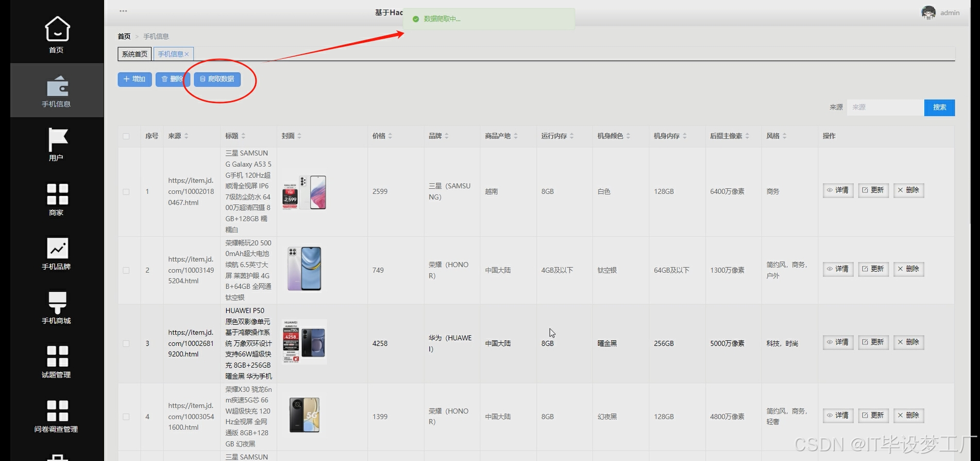This screenshot has width=980, height=461.
Task: View 详情 for the HUAWEI P50 row
Action: [838, 342]
